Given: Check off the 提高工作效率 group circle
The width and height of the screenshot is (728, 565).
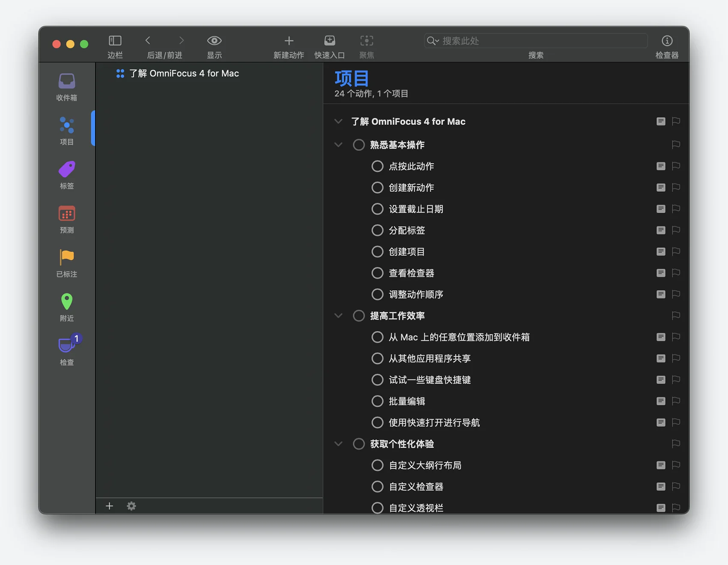Looking at the screenshot, I should coord(359,316).
